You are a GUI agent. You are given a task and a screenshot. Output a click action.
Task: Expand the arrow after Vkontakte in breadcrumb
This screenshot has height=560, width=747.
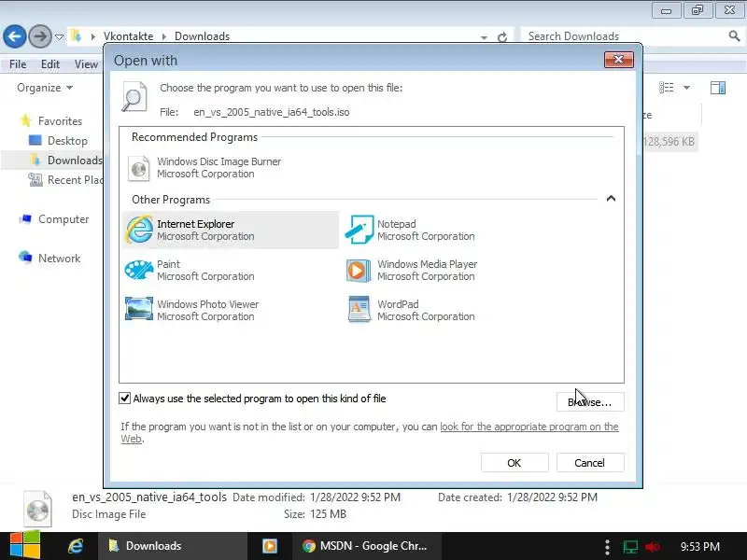(164, 36)
